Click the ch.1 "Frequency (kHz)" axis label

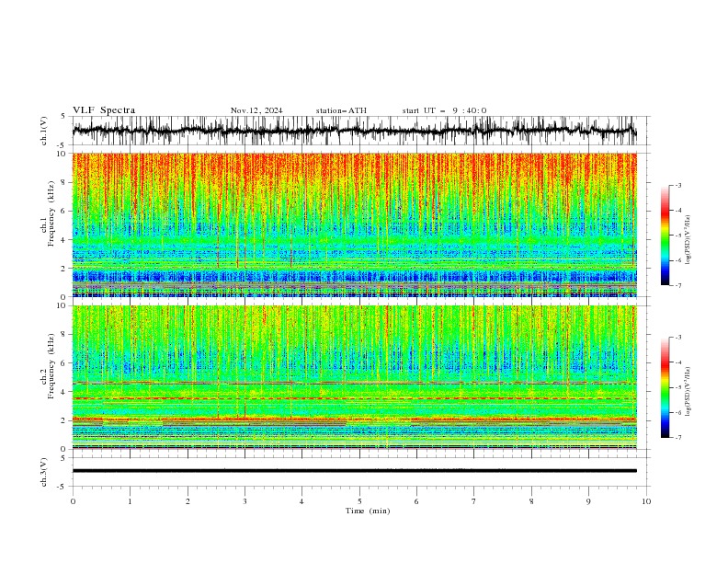coord(51,213)
